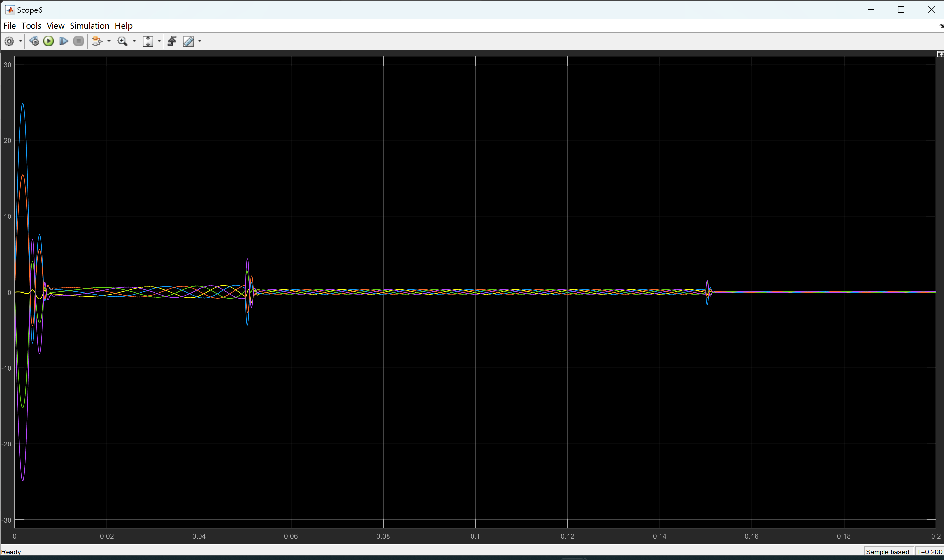Open the Simulation menu
Viewport: 944px width, 560px height.
(90, 26)
